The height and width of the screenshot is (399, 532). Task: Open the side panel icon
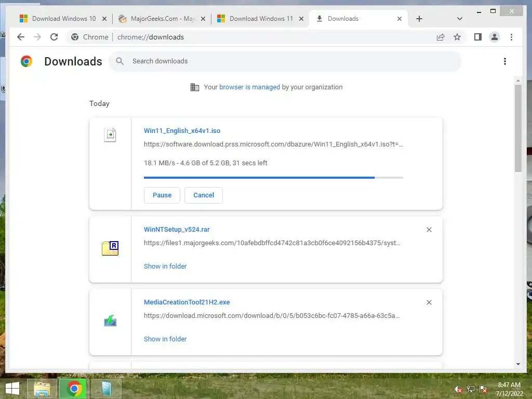(x=478, y=37)
